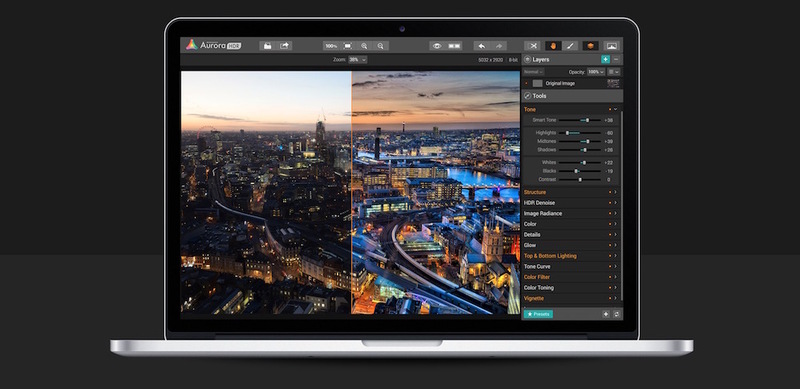
Task: Toggle the Glow panel orange dot
Action: point(610,246)
